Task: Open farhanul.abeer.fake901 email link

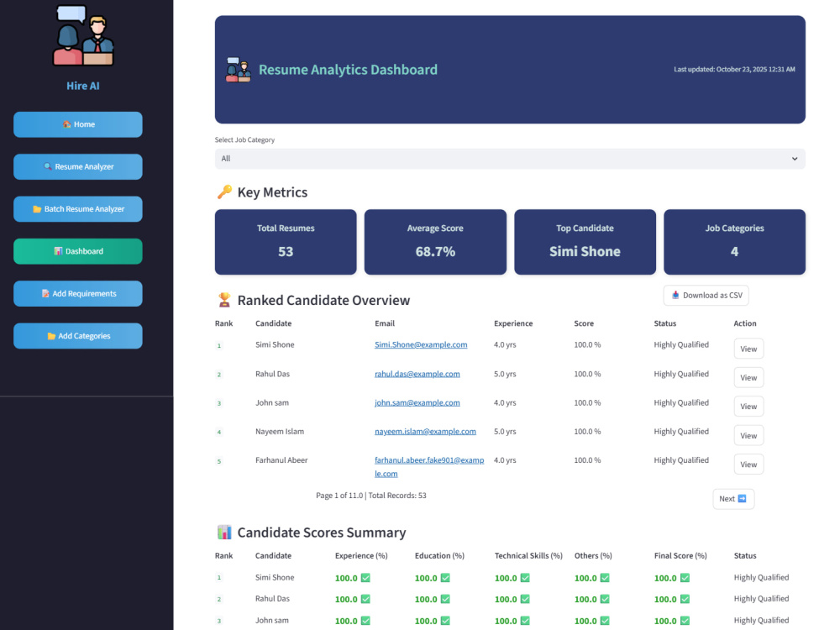Action: point(429,466)
